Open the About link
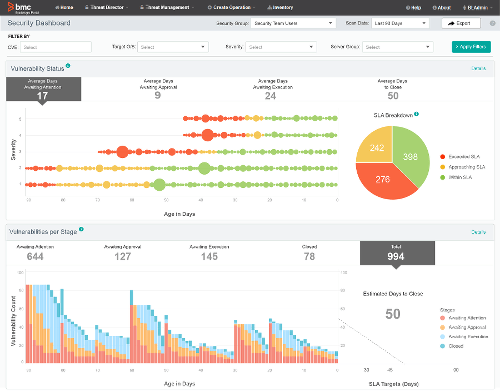 pyautogui.click(x=442, y=8)
